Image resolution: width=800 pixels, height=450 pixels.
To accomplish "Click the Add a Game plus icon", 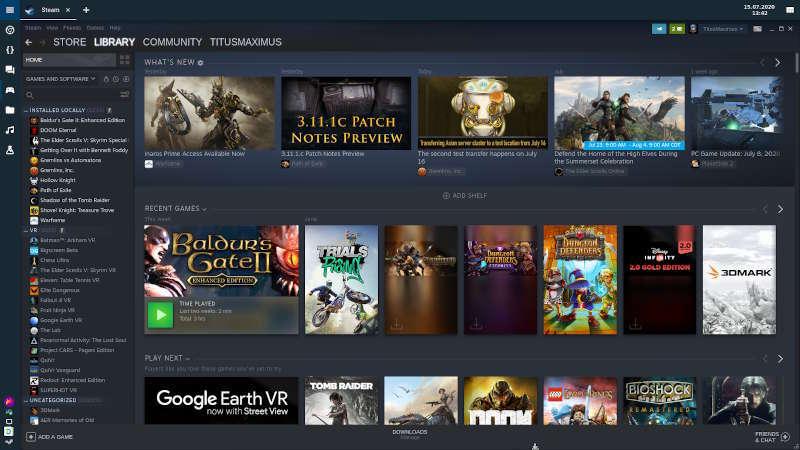I will (31, 437).
